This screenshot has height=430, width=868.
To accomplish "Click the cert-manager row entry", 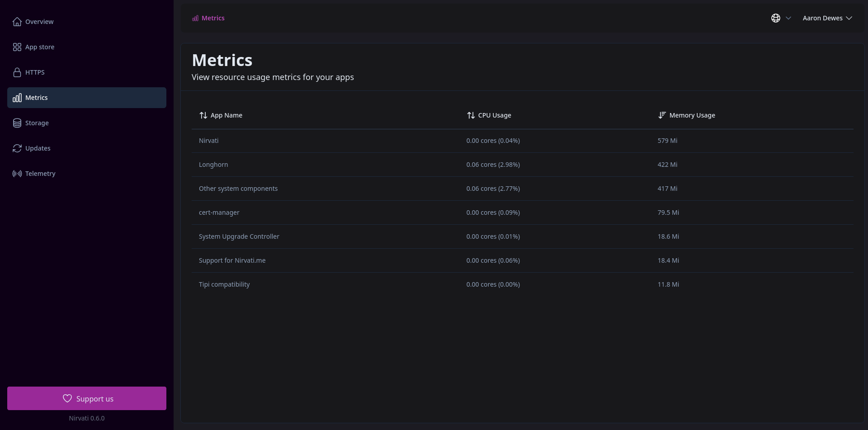I will 219,213.
